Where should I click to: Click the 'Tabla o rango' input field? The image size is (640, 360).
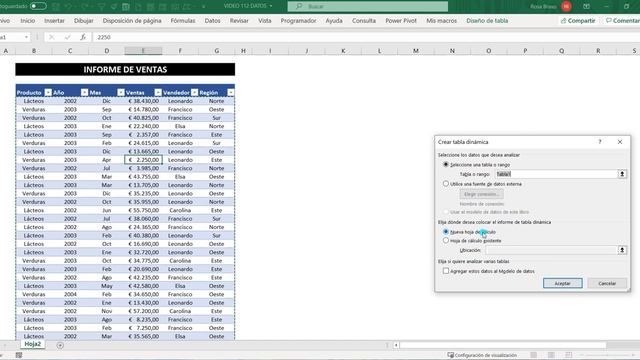tap(556, 174)
